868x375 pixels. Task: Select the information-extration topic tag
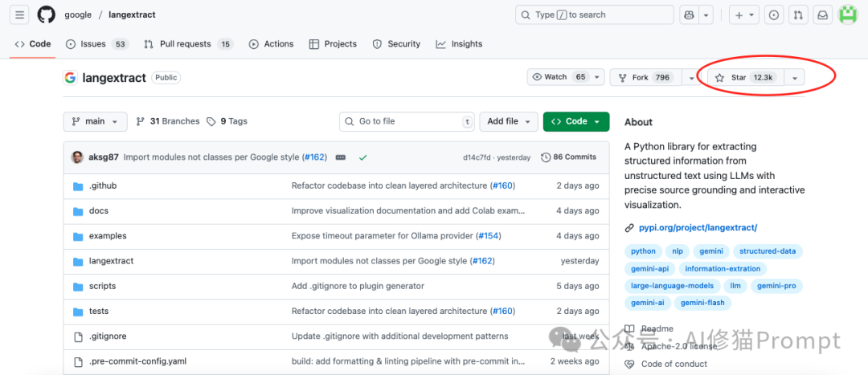pos(723,269)
